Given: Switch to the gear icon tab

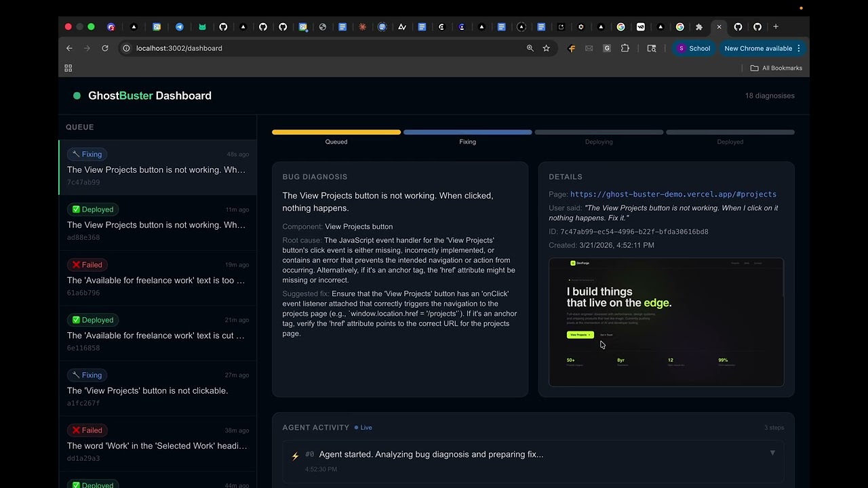Looking at the screenshot, I should pyautogui.click(x=580, y=27).
